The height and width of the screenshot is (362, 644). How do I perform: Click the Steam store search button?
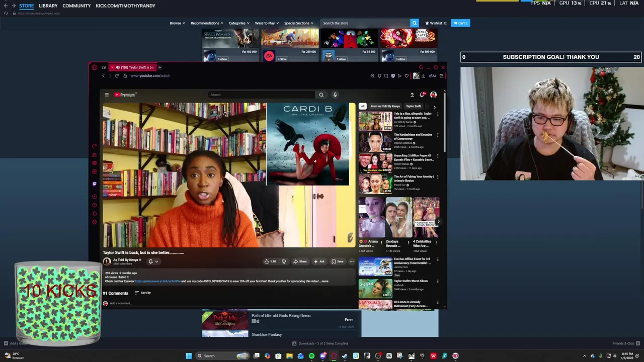pos(415,23)
